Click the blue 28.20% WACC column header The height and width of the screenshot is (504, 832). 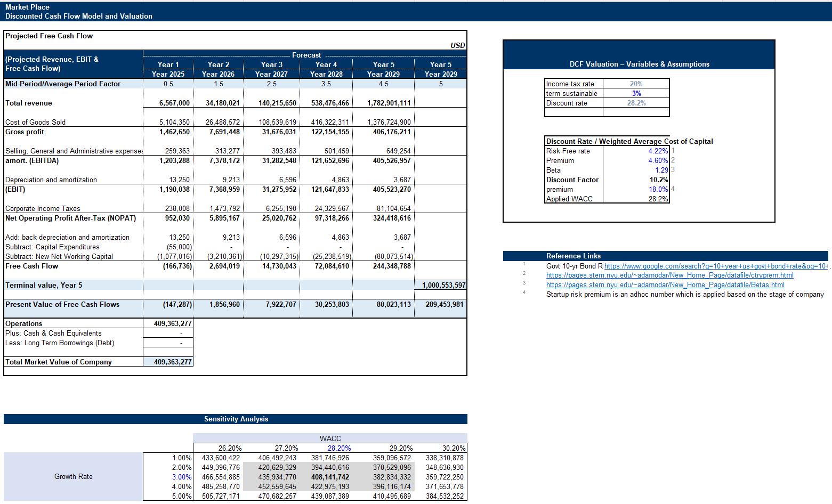coord(339,448)
